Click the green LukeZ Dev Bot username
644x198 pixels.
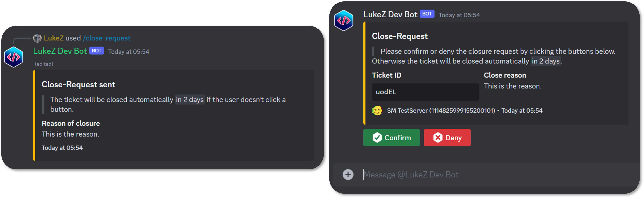click(60, 51)
